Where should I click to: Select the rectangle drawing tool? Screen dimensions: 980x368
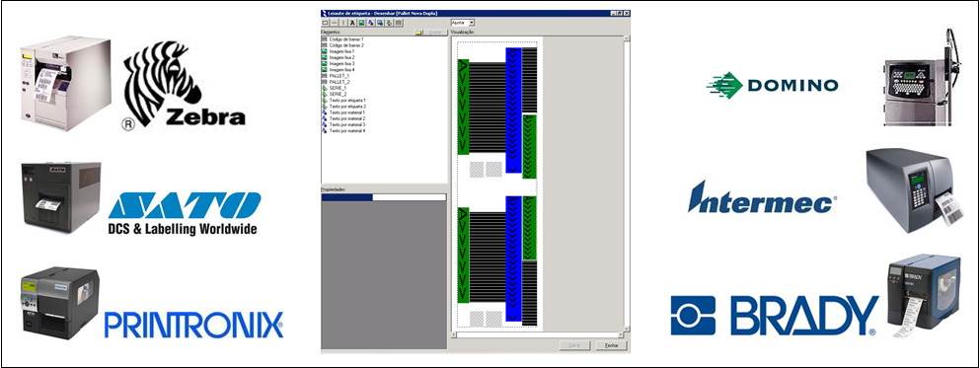325,23
